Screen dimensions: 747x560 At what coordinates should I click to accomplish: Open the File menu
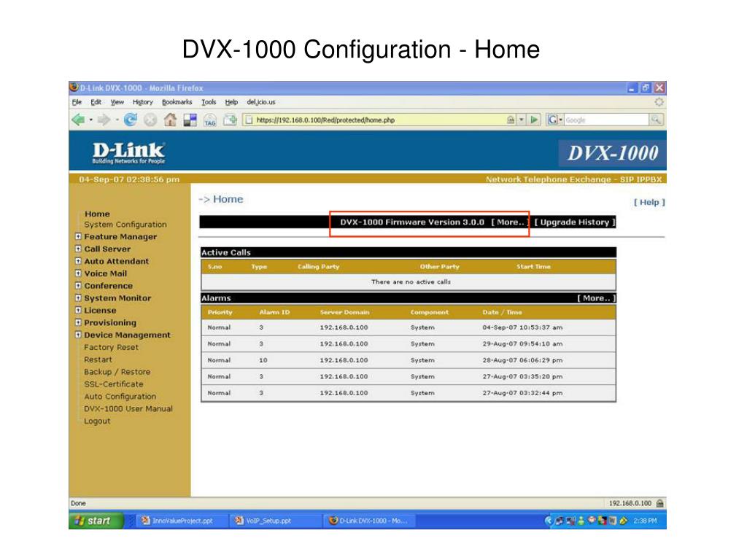click(77, 102)
